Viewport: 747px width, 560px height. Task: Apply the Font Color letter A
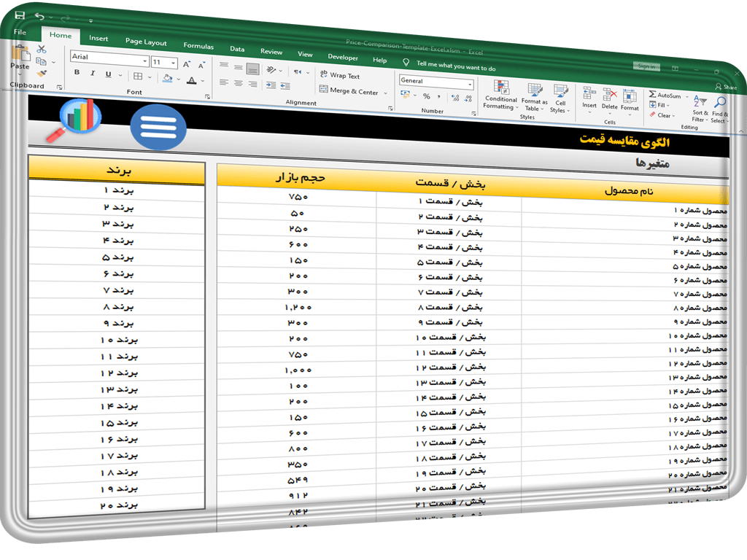[x=192, y=80]
